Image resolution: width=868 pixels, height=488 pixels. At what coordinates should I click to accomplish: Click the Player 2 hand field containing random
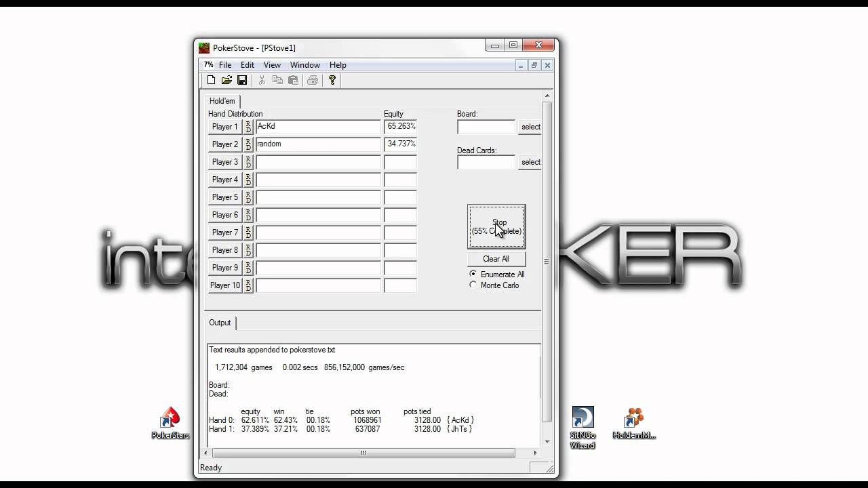pos(318,144)
